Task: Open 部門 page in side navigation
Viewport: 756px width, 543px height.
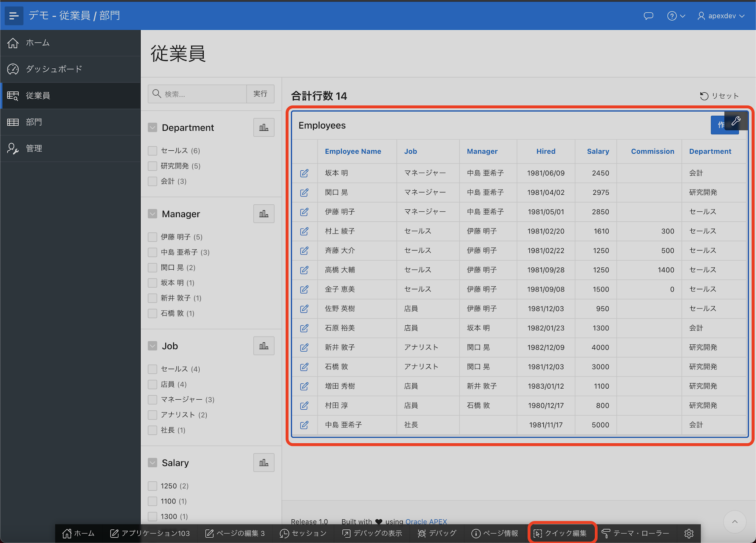Action: (34, 122)
